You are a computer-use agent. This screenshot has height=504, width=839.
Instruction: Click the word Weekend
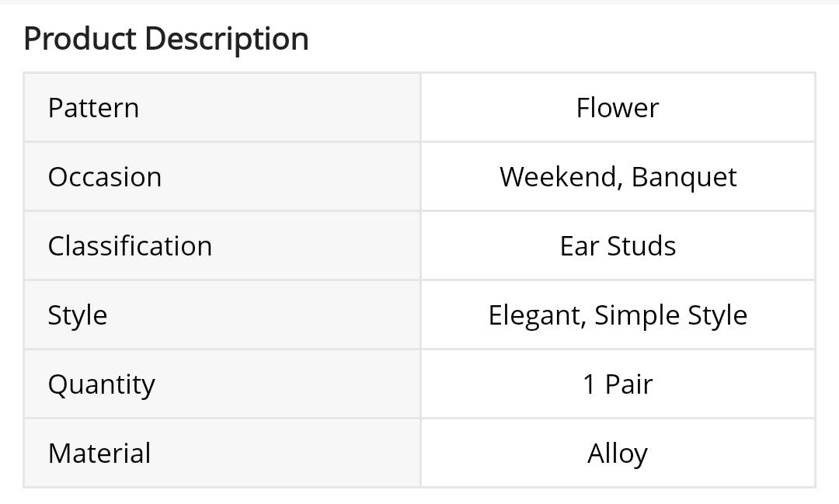click(561, 177)
